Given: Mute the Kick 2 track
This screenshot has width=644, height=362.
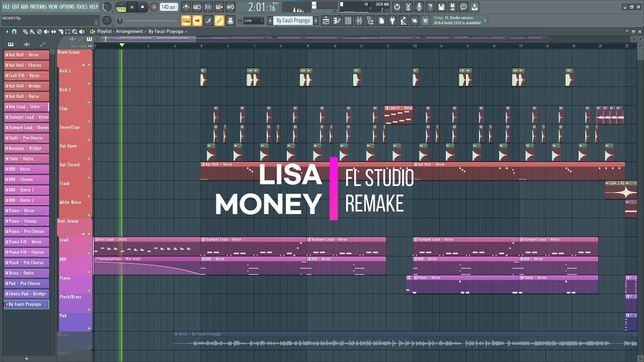Looking at the screenshot, I should (89, 103).
